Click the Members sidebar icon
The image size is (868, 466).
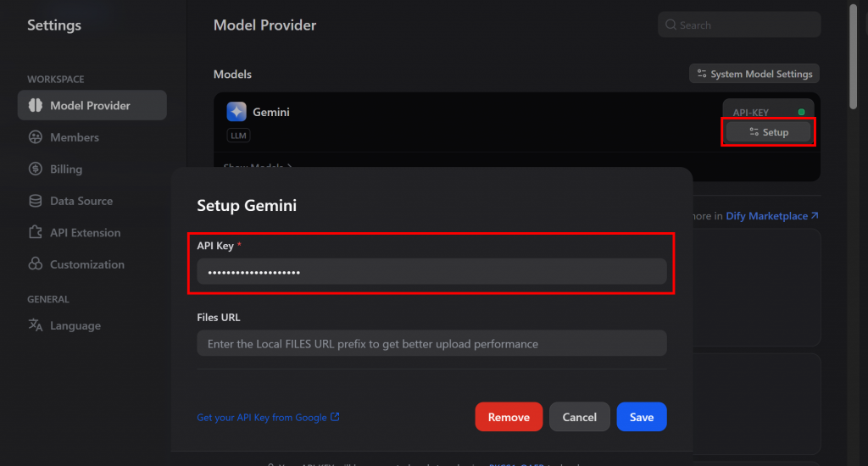pyautogui.click(x=36, y=137)
